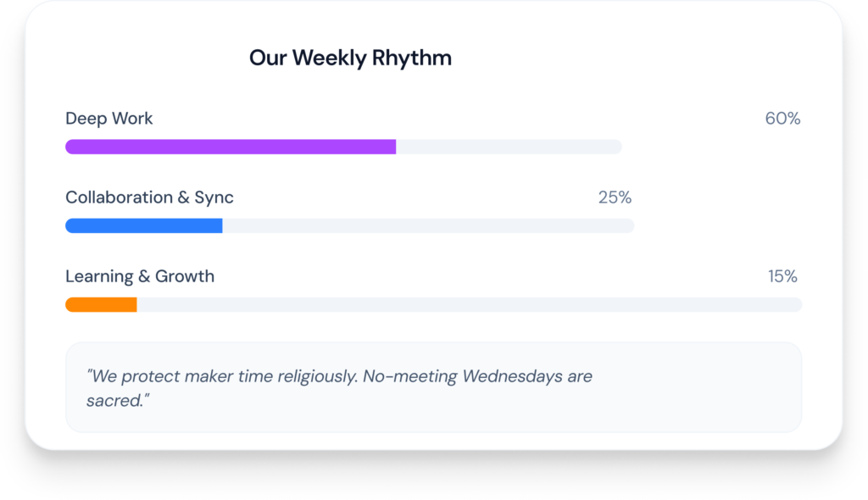Click the end of the blue bar
Screen dimensions: 868x500
point(220,225)
